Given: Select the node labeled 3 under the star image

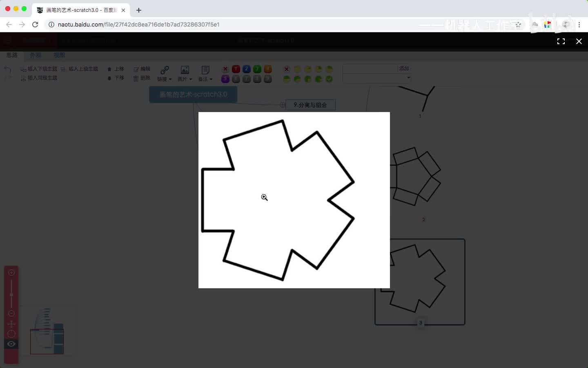Looking at the screenshot, I should click(x=420, y=323).
